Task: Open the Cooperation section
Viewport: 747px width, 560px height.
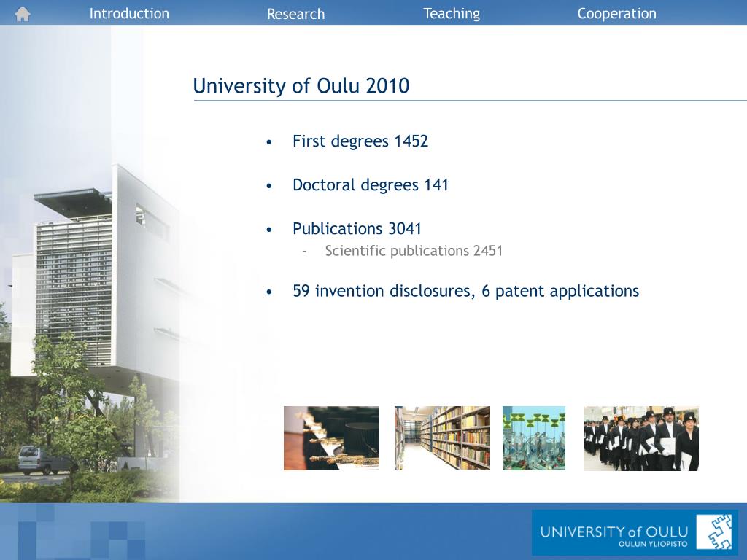Action: pos(617,13)
